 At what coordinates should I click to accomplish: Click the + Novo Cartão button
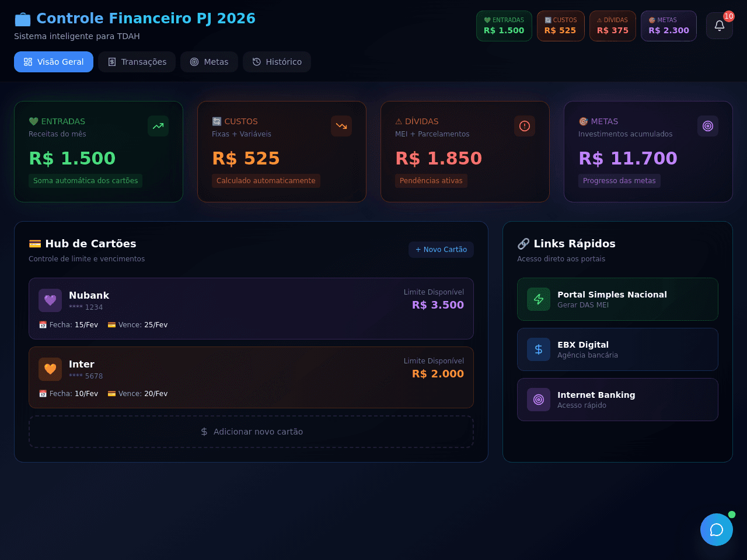click(x=441, y=250)
